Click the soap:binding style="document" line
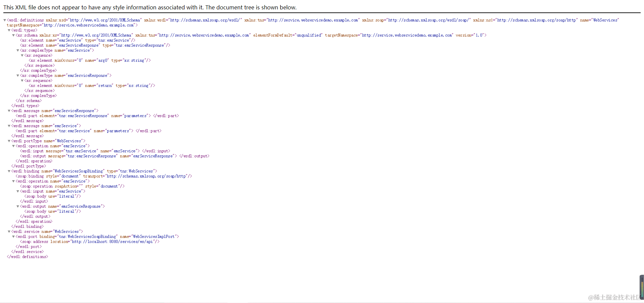 [x=104, y=176]
